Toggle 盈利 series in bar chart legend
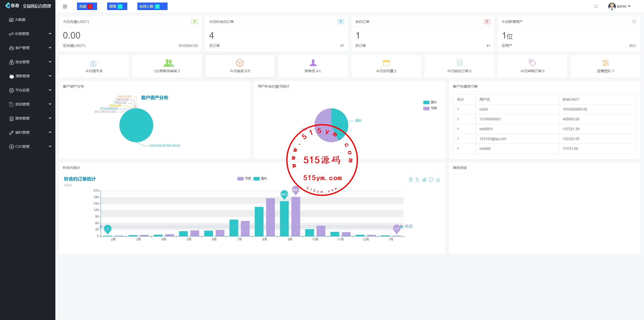Viewport: 644px width, 320px height. coord(260,179)
